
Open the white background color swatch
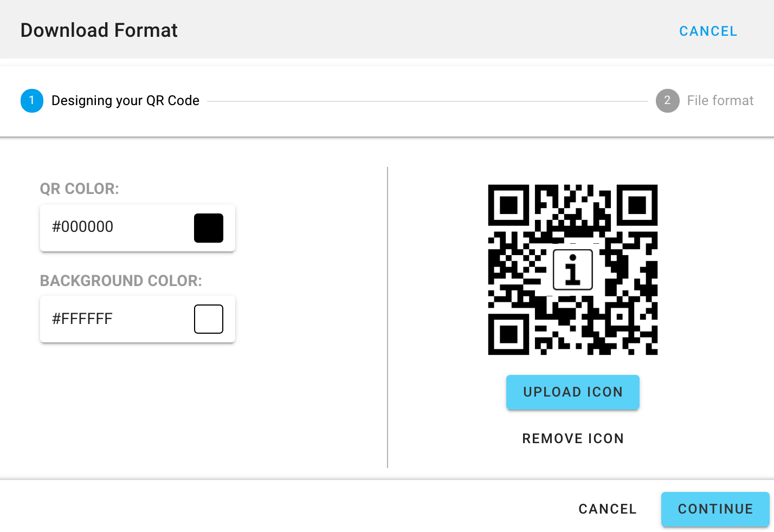[x=209, y=319]
